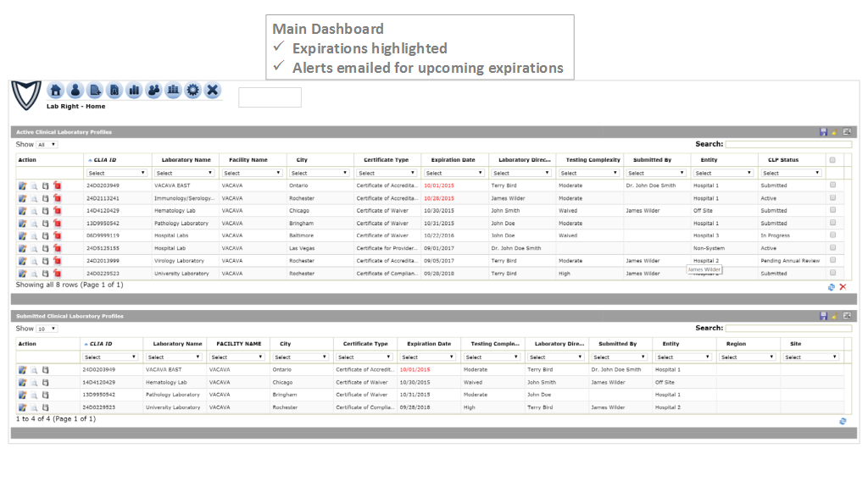Click view magnifier for Submitted row 13D9950542

[x=34, y=396]
